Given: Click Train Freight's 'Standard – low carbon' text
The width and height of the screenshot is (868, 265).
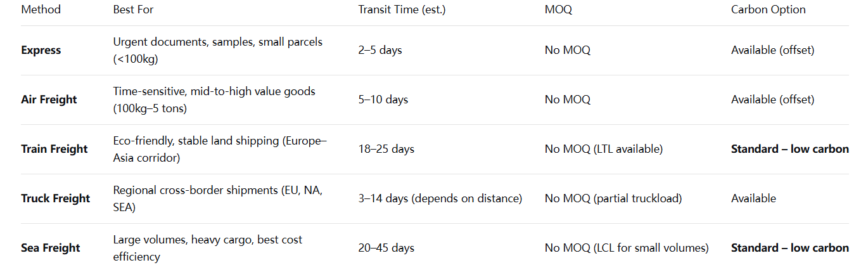Looking at the screenshot, I should point(789,149).
